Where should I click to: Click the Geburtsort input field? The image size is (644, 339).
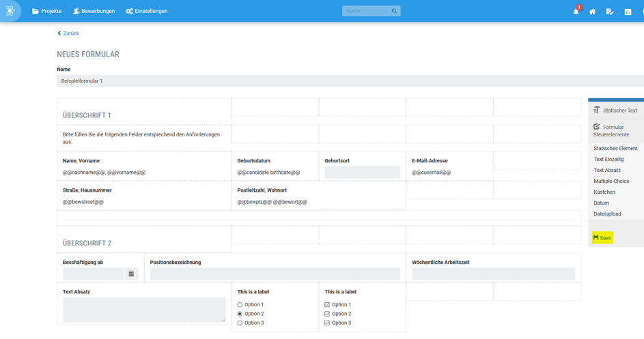pyautogui.click(x=362, y=173)
